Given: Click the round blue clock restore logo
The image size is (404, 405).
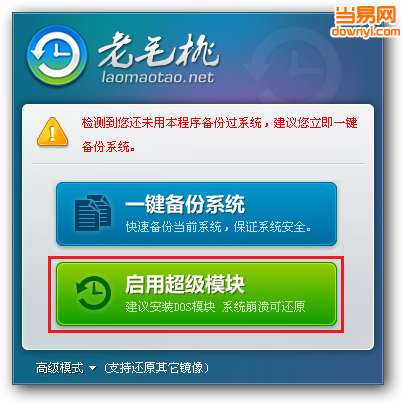Looking at the screenshot, I should 56,56.
